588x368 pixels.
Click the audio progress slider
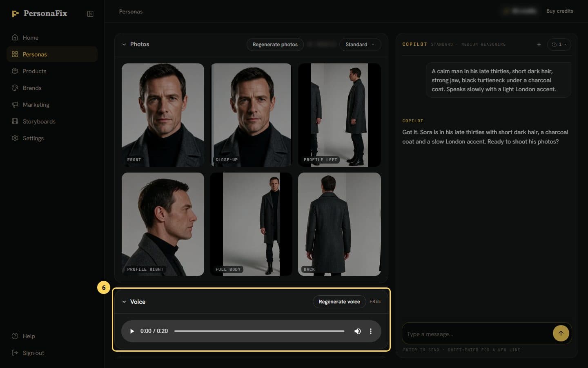click(259, 331)
